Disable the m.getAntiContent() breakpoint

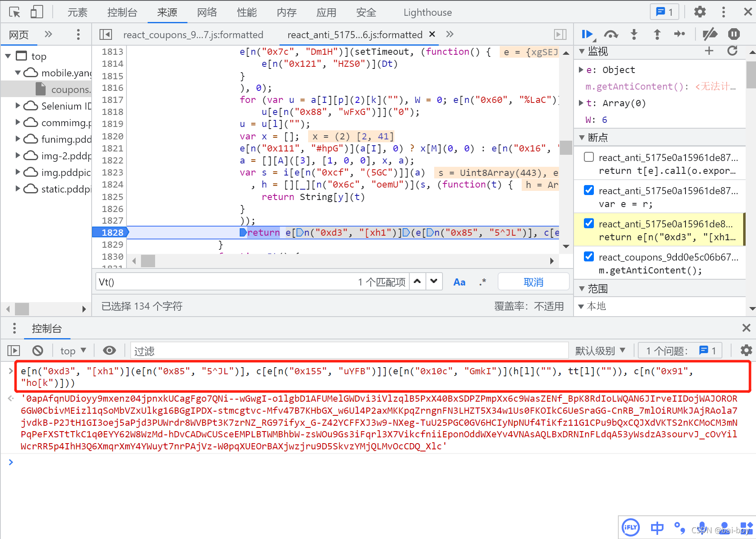point(589,256)
